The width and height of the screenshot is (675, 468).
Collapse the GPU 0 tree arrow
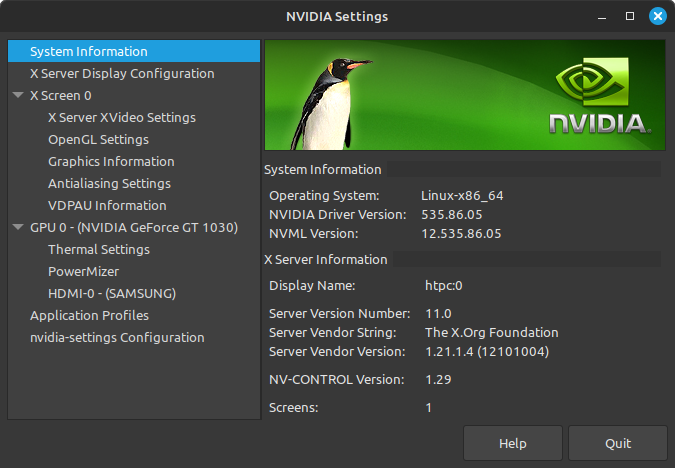click(18, 227)
